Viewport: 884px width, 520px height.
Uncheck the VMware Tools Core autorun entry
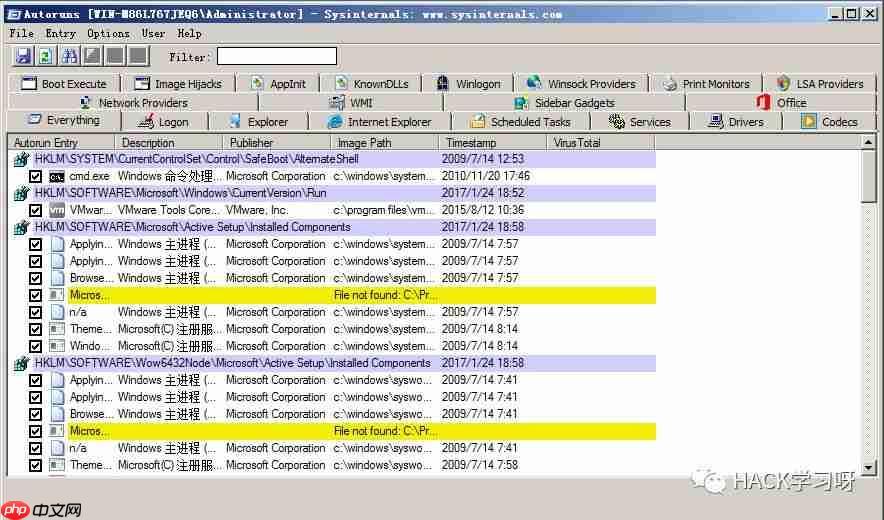coord(36,210)
